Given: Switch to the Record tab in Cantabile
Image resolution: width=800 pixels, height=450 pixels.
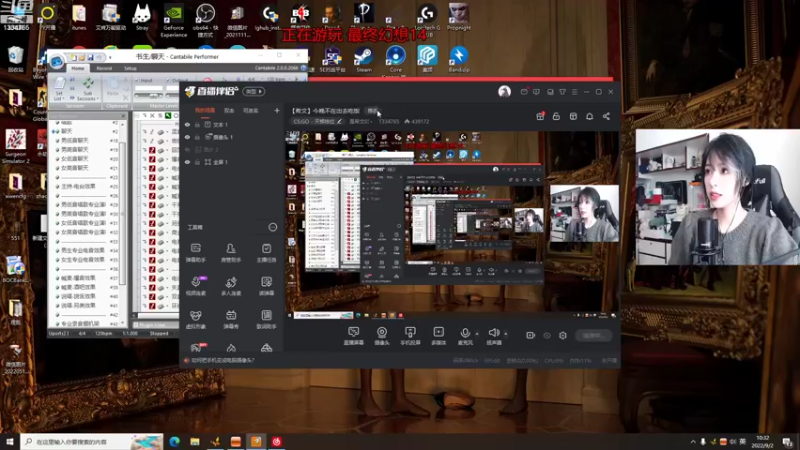Looking at the screenshot, I should pos(104,68).
